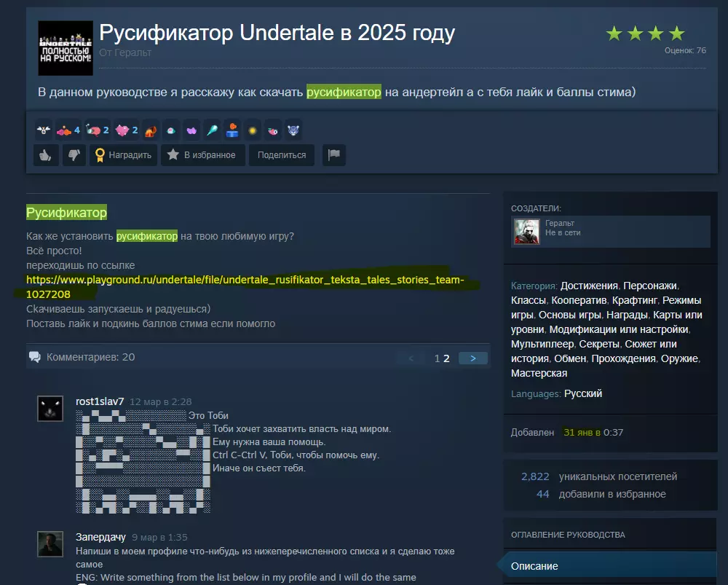This screenshot has width=728, height=585.
Task: Click the pink heart award with count 2
Action: pos(126,130)
